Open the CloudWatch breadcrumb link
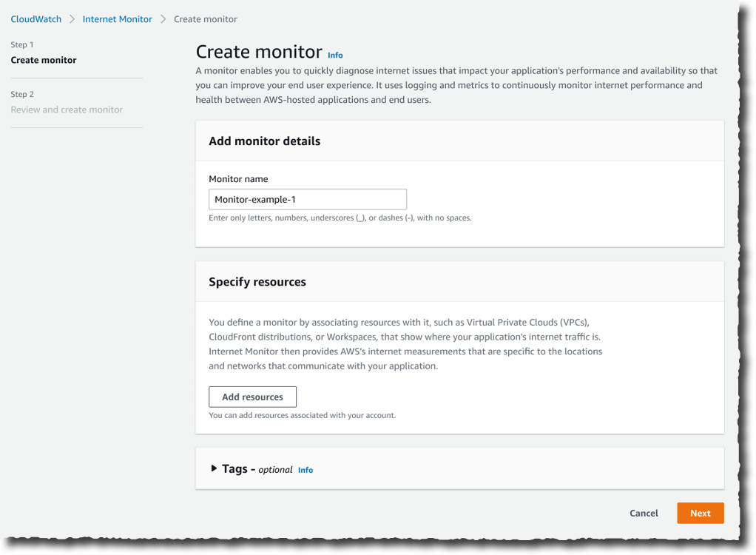The height and width of the screenshot is (555, 756). (36, 19)
